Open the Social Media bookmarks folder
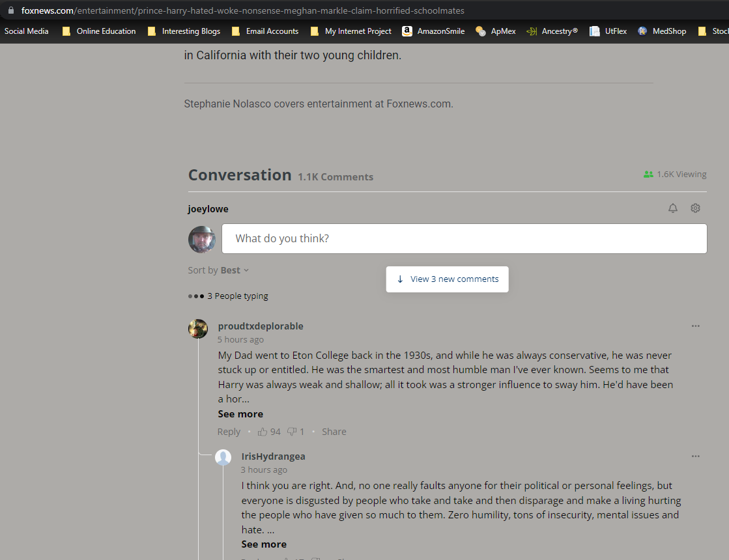The image size is (729, 560). (x=26, y=31)
